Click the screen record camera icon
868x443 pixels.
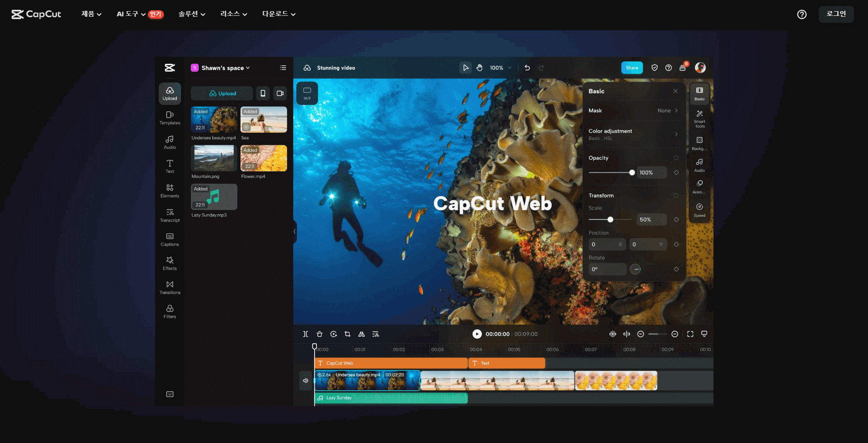[280, 93]
